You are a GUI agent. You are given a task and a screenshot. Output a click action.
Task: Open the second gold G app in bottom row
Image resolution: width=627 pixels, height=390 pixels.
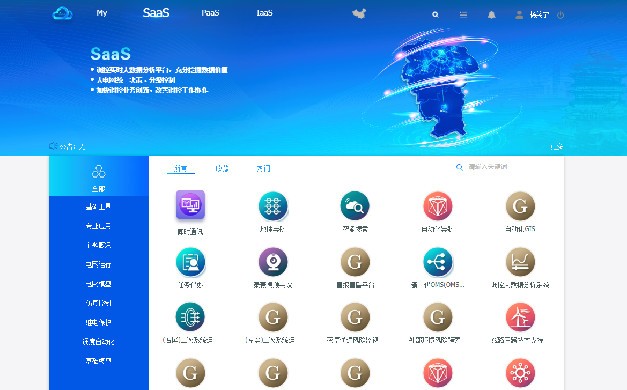[x=273, y=373]
